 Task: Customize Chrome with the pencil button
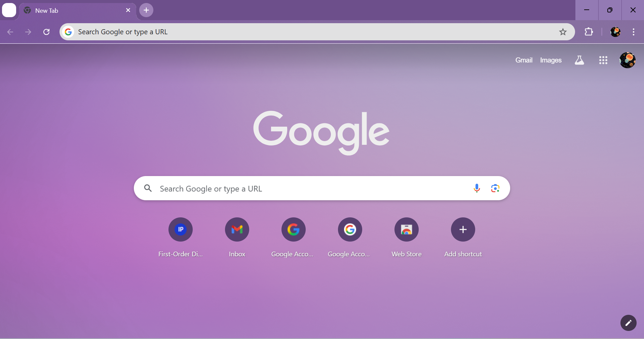pyautogui.click(x=629, y=323)
